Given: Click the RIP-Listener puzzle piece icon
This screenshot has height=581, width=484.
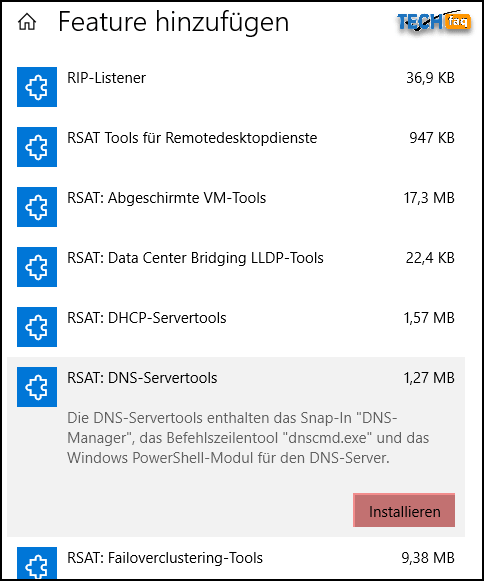Looking at the screenshot, I should click(37, 87).
